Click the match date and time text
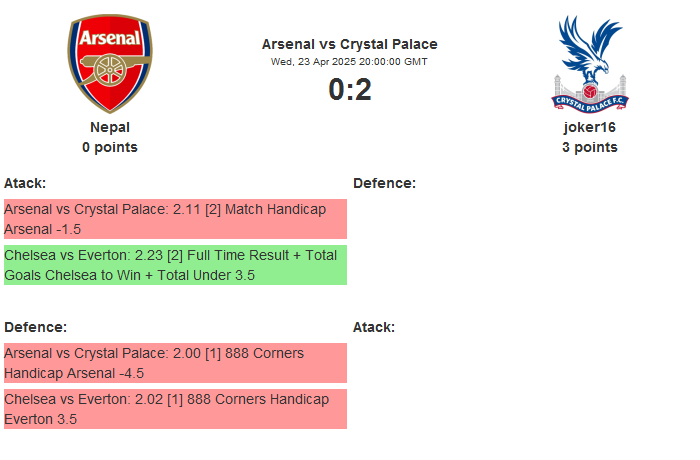Viewport: 700px width, 460px height. [x=349, y=61]
